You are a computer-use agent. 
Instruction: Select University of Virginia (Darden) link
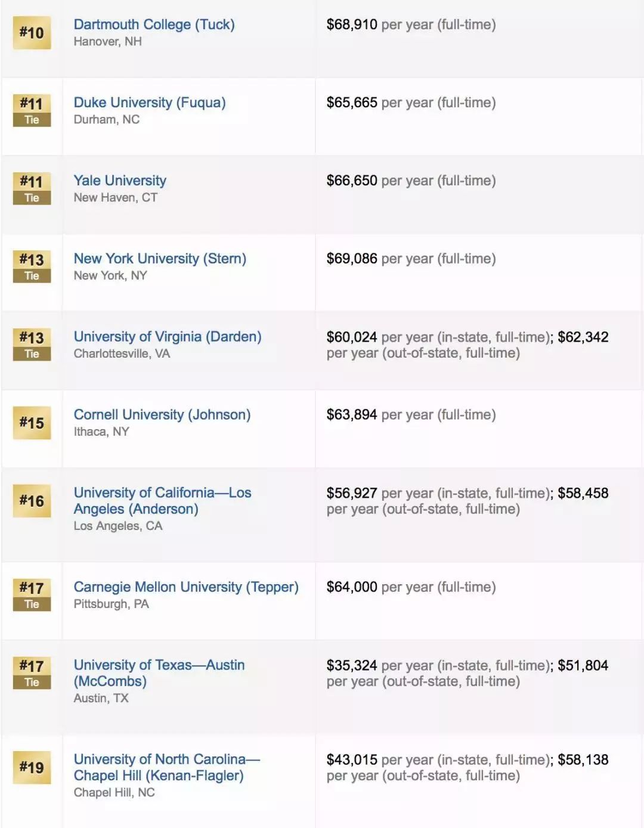pyautogui.click(x=168, y=337)
